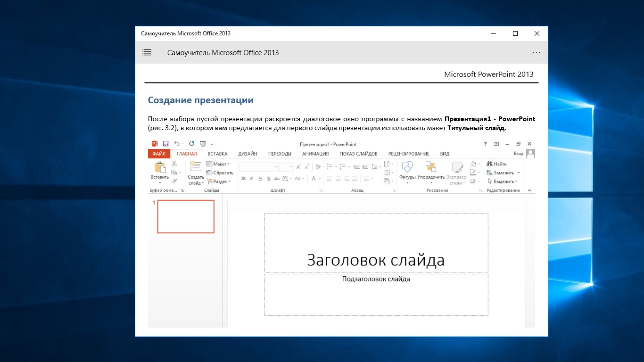Click the Format Painter brush icon

coord(174,181)
